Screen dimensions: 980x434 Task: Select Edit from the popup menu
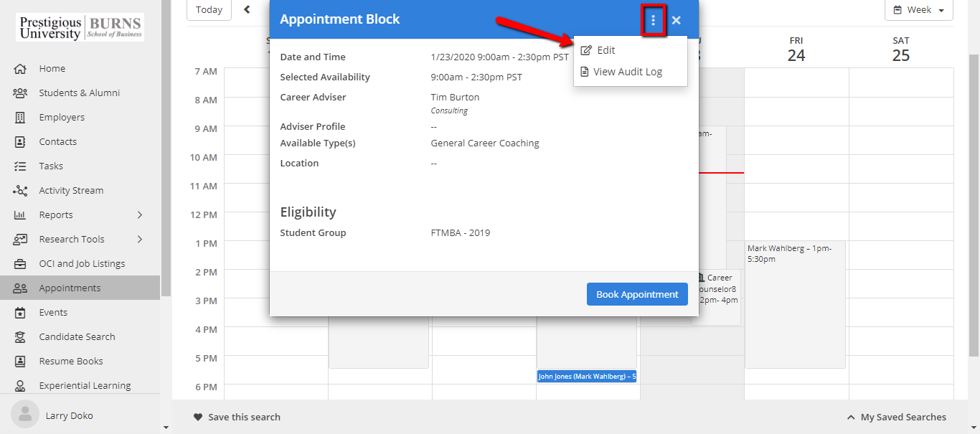tap(606, 50)
